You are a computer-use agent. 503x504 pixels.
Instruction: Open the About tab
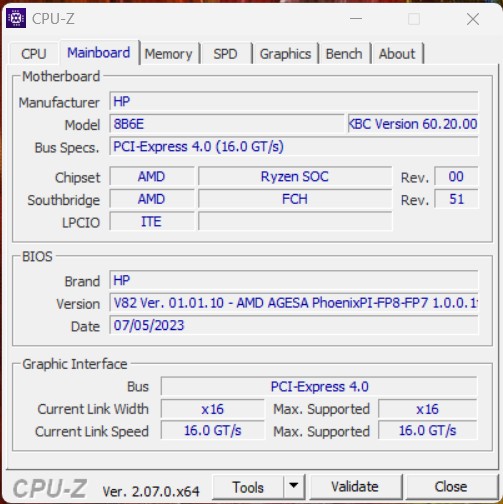(397, 54)
